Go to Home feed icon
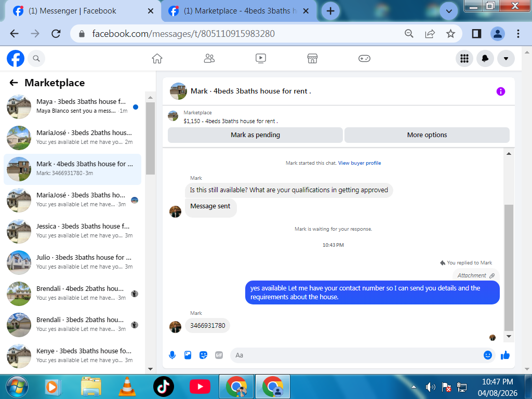The height and width of the screenshot is (399, 532). tap(157, 58)
